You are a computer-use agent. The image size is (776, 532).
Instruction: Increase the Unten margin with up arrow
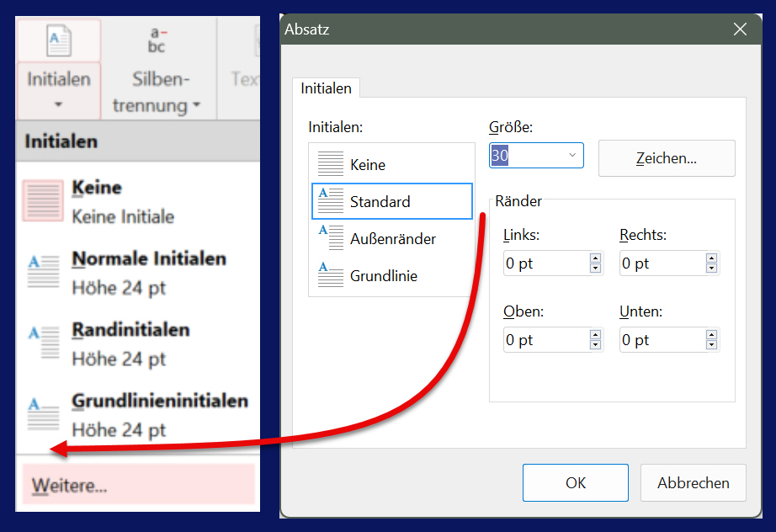711,334
